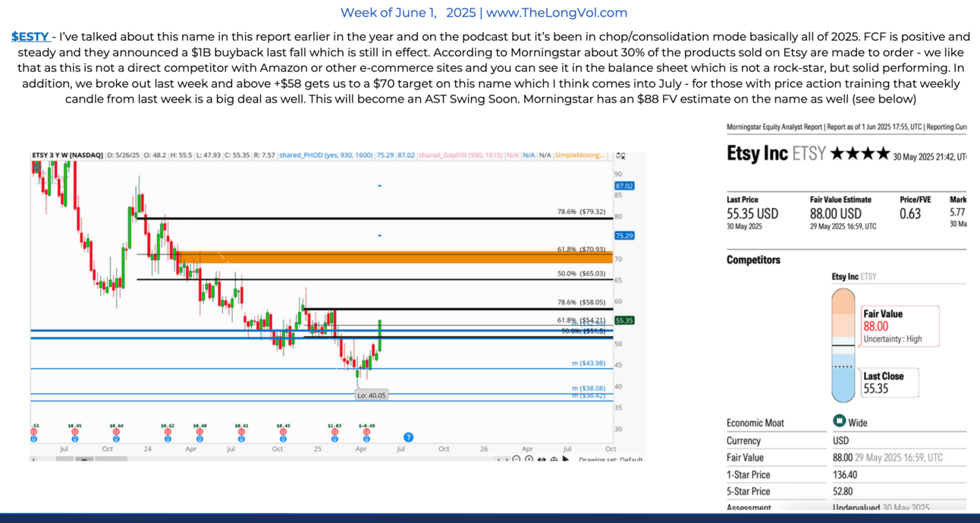Click the zoom out magnifier on chart
This screenshot has width=980, height=523.
(x=517, y=459)
